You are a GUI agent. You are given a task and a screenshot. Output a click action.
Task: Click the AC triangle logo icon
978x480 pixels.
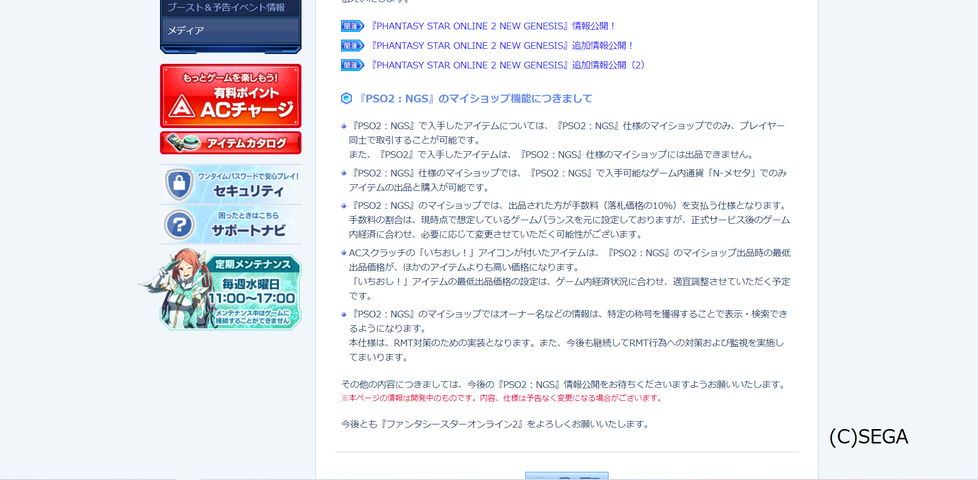[x=182, y=107]
